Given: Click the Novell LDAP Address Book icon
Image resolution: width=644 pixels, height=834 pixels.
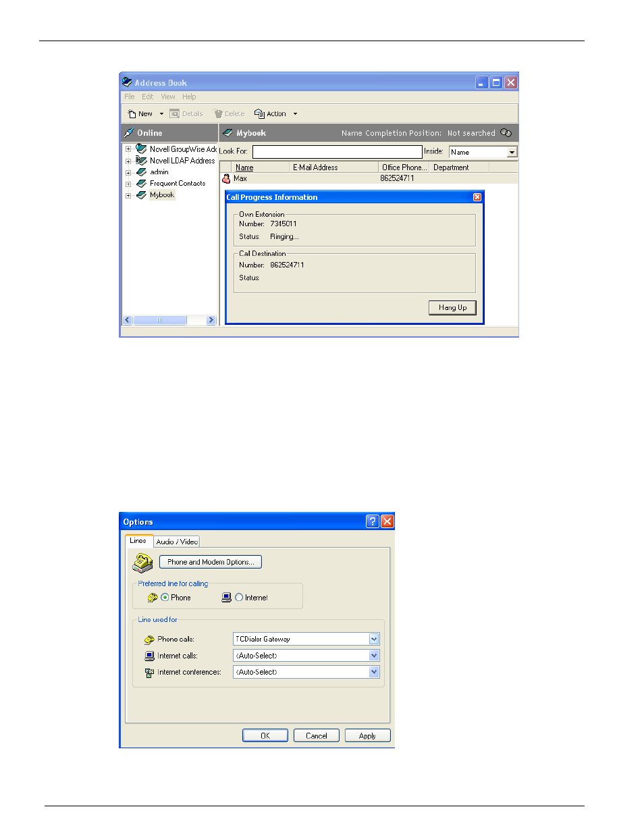Looking at the screenshot, I should pyautogui.click(x=141, y=160).
